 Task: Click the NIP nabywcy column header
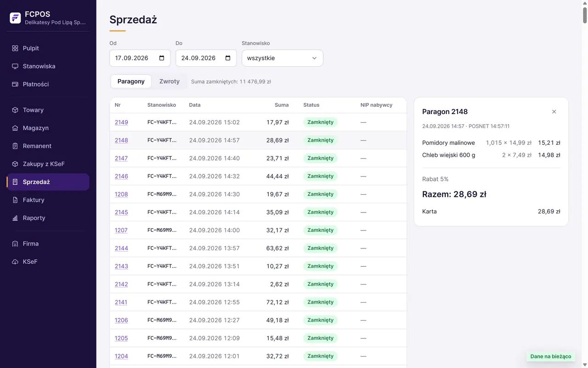pyautogui.click(x=376, y=105)
